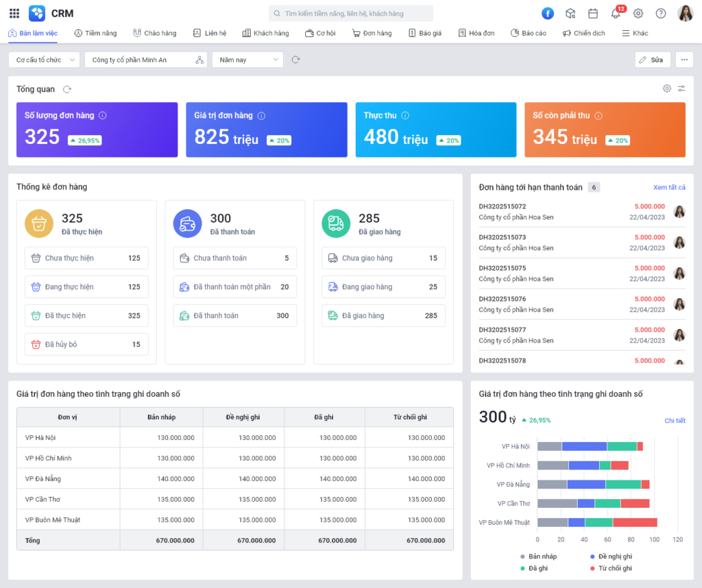Open the organization picker beside Công ty cổ phần Minh An
Screen dimensions: 702x588
(x=199, y=60)
